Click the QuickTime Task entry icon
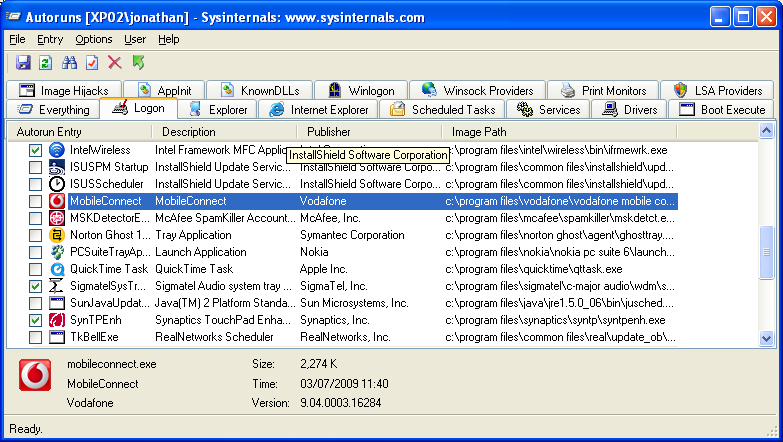Image resolution: width=783 pixels, height=442 pixels. [x=57, y=269]
